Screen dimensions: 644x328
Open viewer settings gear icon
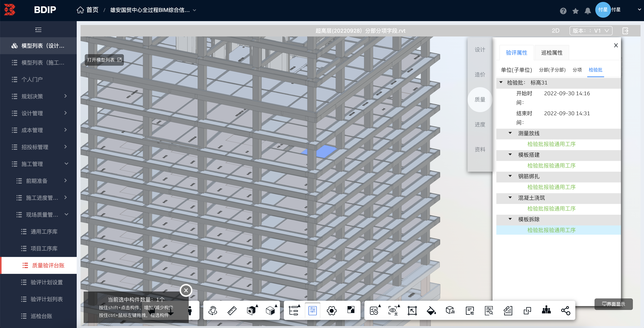click(332, 311)
